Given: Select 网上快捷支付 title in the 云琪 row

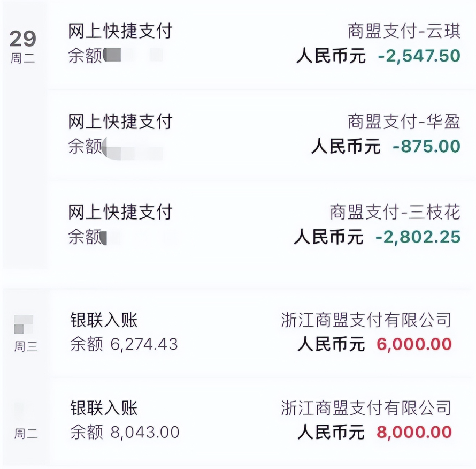Looking at the screenshot, I should 120,32.
